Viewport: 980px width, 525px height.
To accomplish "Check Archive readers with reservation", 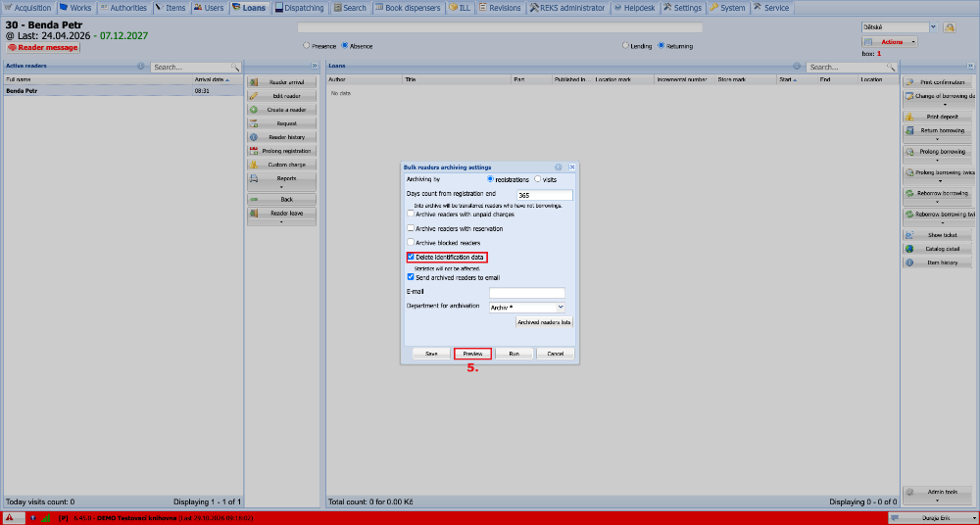I will click(411, 228).
